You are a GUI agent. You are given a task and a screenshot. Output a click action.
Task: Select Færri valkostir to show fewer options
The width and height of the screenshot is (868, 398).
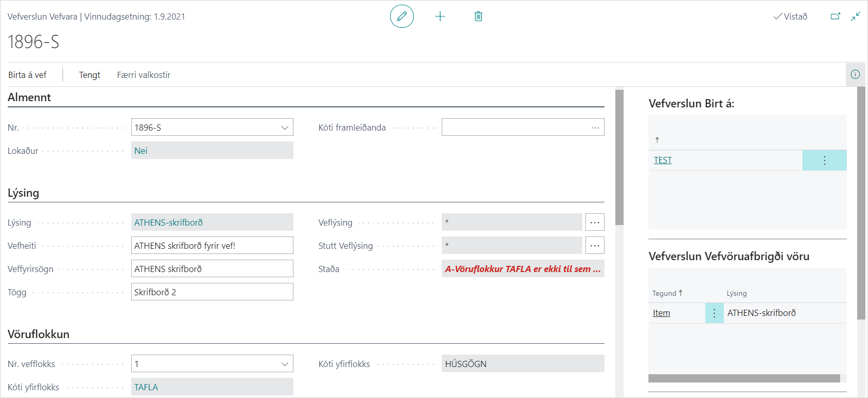click(x=144, y=75)
